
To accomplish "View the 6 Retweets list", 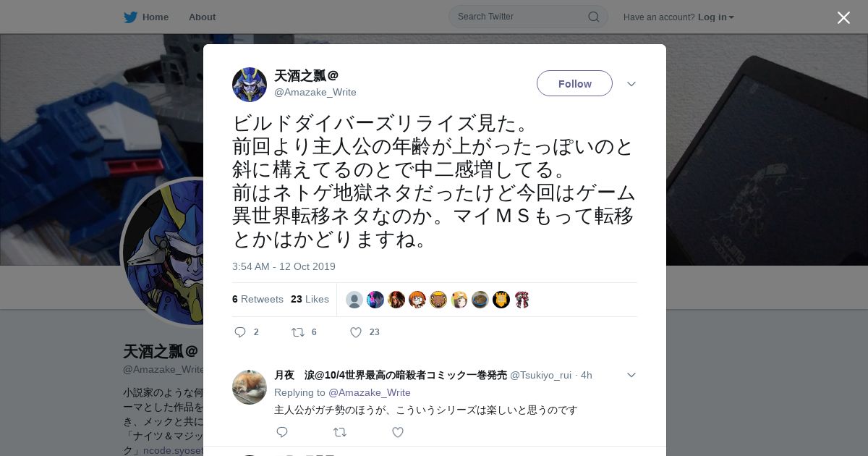I will pyautogui.click(x=258, y=299).
